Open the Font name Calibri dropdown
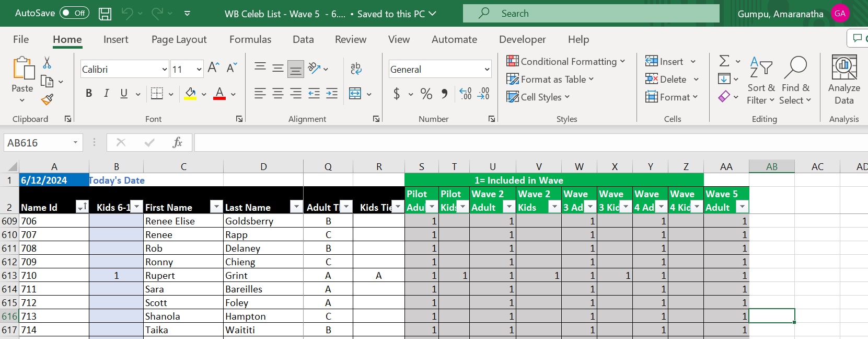Screen dimensions: 868x339 tap(165, 69)
